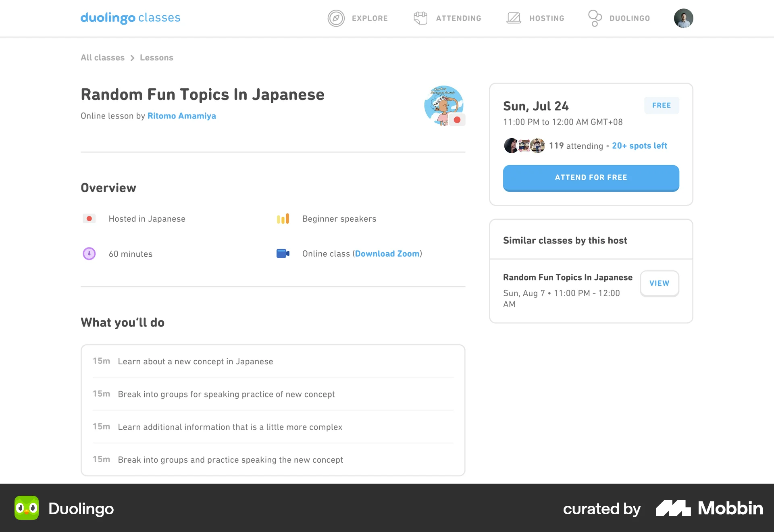
Task: Open your profile avatar
Action: tap(683, 18)
